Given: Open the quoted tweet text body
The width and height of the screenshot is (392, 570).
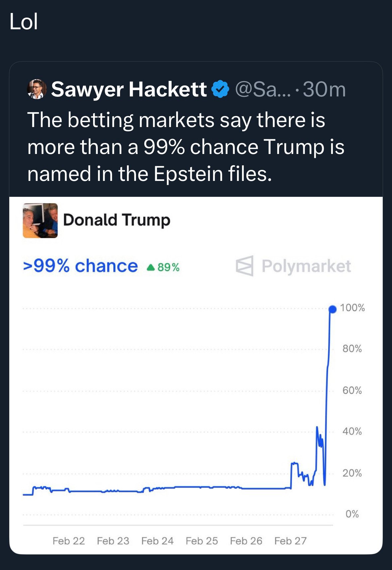Looking at the screenshot, I should 186,147.
